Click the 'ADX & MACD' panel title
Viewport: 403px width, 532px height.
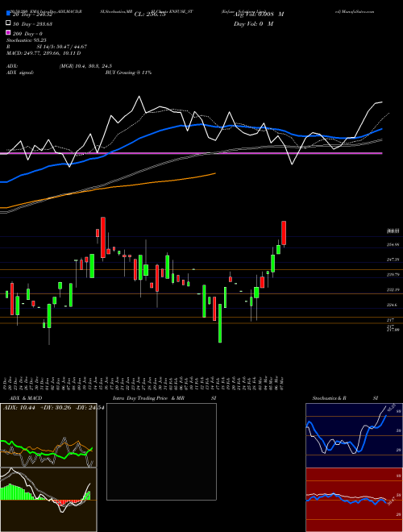click(x=26, y=398)
